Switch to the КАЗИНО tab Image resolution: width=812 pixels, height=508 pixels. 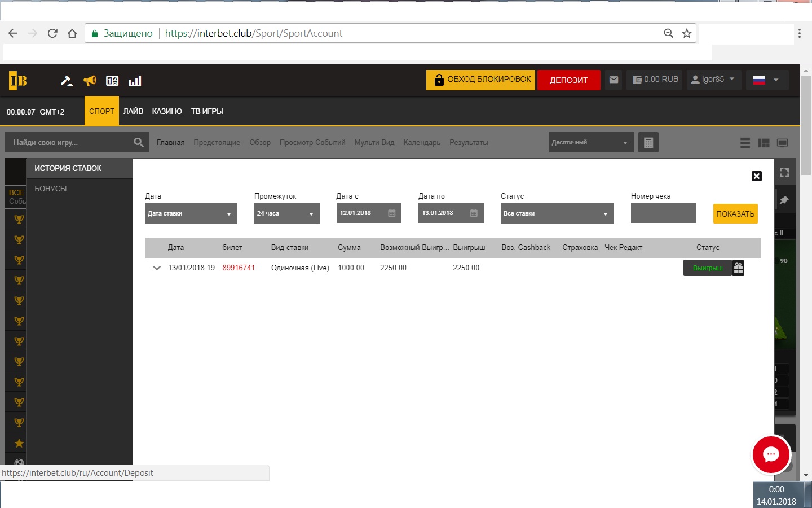[167, 112]
